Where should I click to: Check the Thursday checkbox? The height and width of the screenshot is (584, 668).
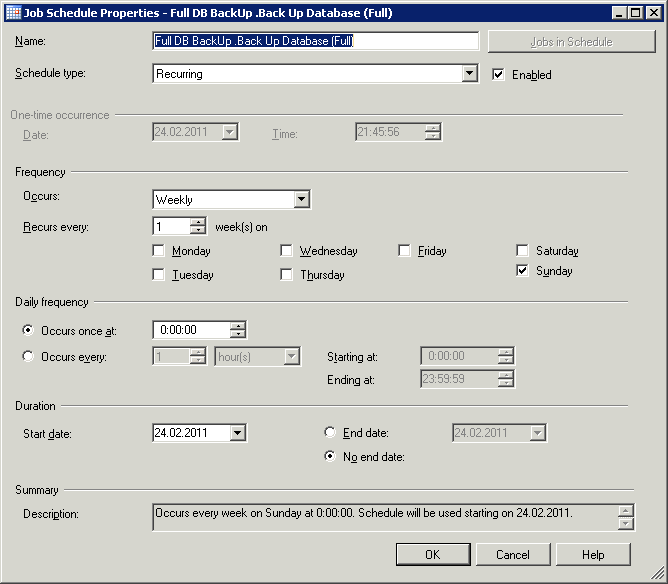(x=286, y=275)
